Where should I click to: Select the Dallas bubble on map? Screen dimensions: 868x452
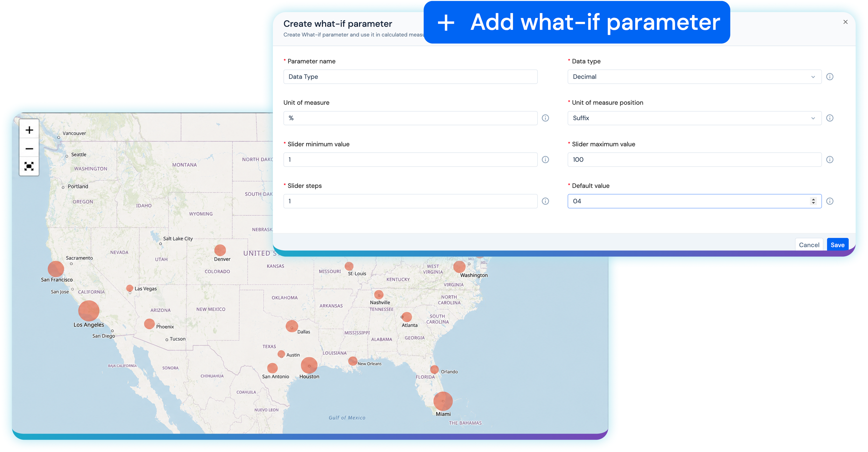(292, 326)
